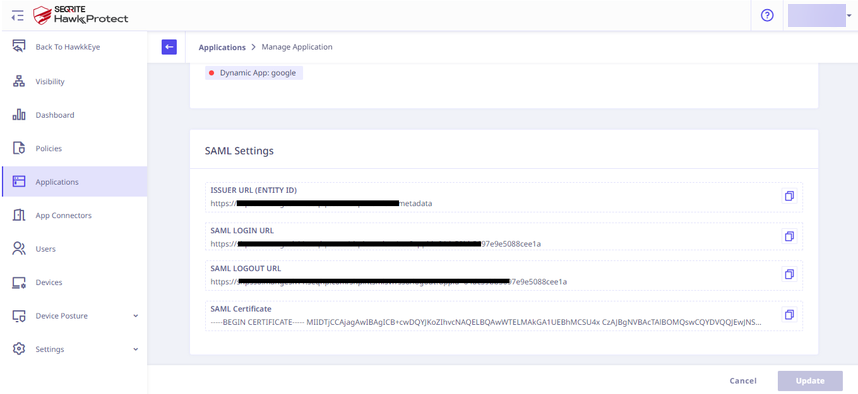
Task: Select the BEGIN CERTIFICATE text value
Action: click(486, 322)
